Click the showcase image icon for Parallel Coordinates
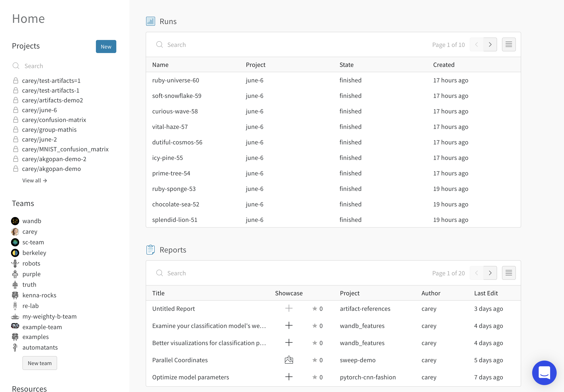564x392 pixels. tap(289, 360)
